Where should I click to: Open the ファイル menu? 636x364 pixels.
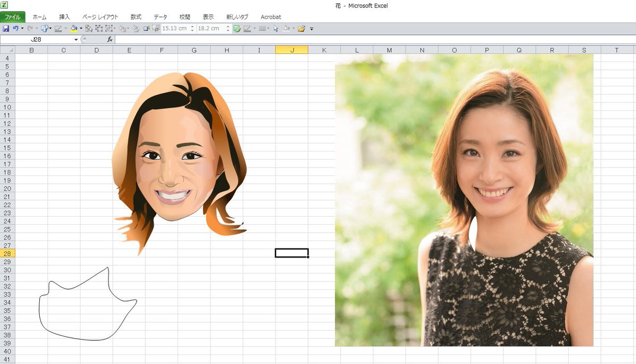click(12, 16)
